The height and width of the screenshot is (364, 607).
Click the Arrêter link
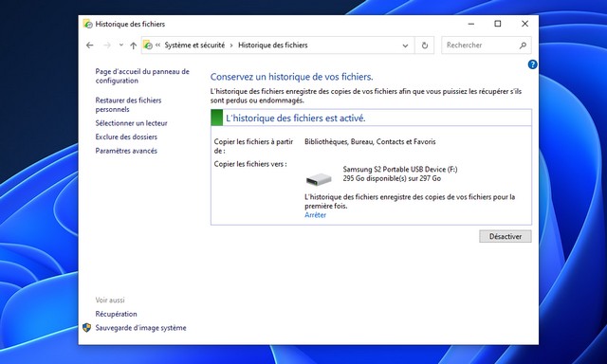(315, 215)
